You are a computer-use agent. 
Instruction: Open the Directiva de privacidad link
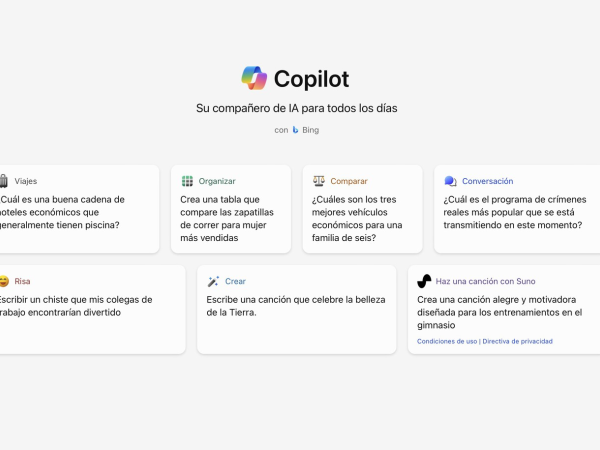pyautogui.click(x=516, y=341)
